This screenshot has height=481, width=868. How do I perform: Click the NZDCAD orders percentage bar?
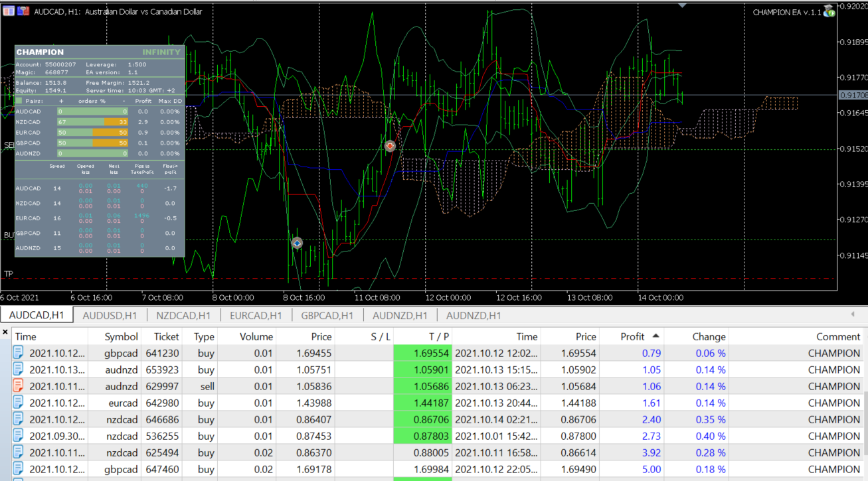92,122
